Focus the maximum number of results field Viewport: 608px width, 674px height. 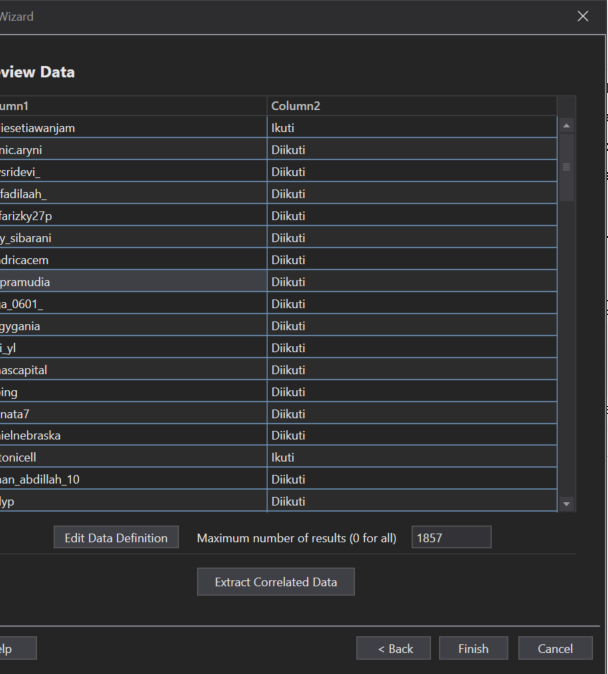[451, 537]
